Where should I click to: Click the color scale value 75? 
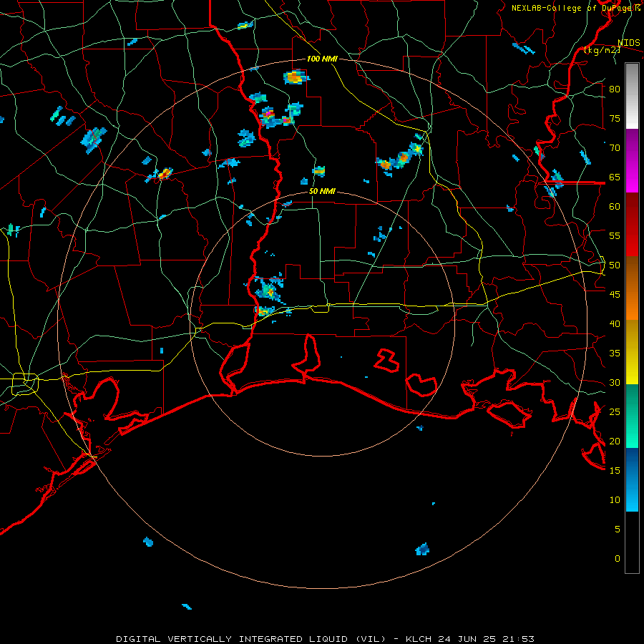[615, 119]
